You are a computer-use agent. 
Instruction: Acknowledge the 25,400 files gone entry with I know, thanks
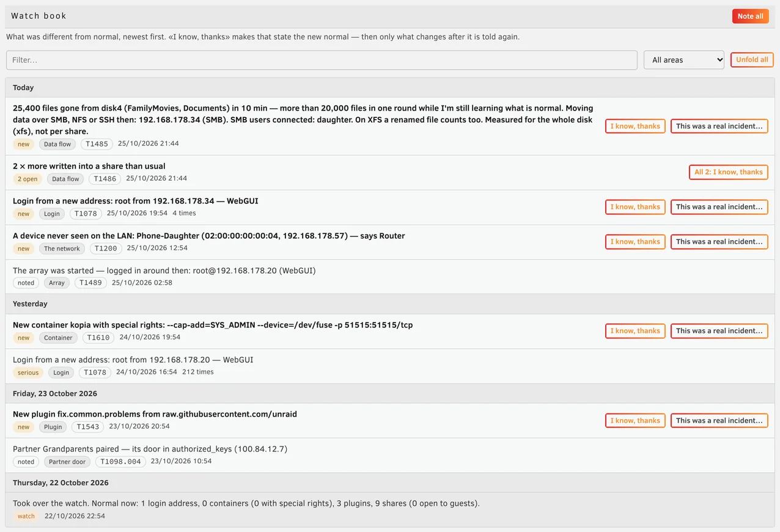click(x=635, y=126)
